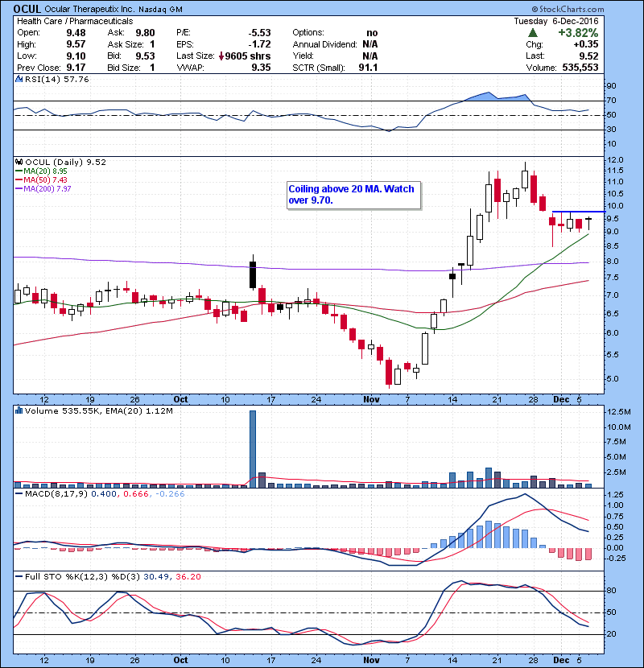
Task: Click the Volume value 535,553
Action: tap(580, 68)
